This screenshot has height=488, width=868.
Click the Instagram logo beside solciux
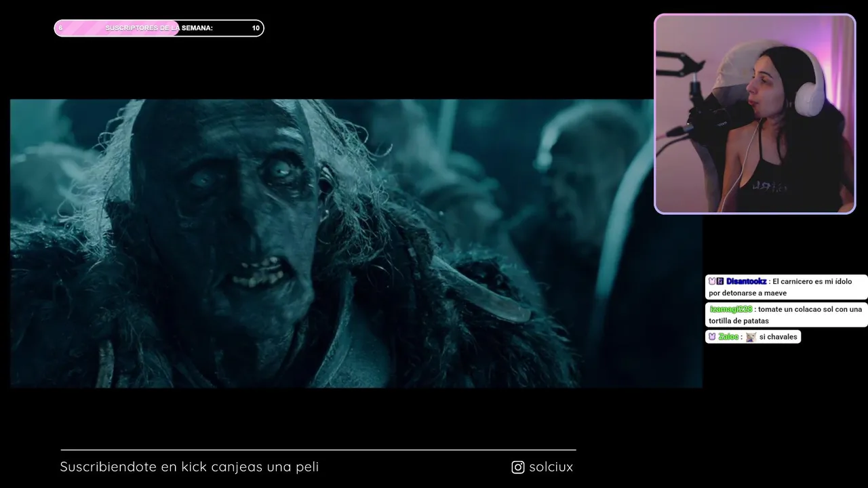(518, 467)
